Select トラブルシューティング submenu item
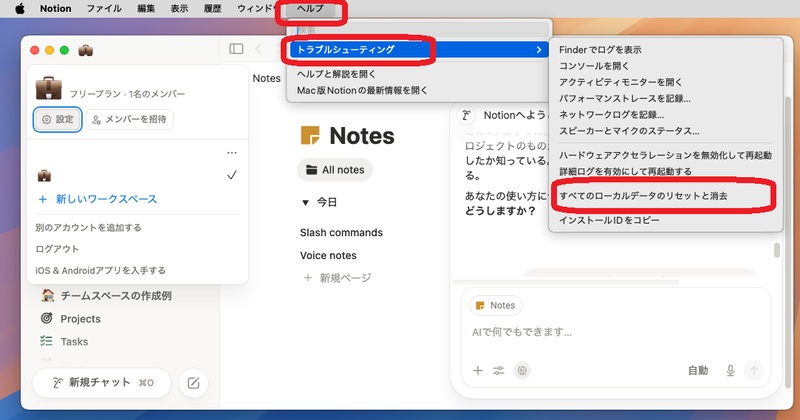This screenshot has height=420, width=800. 419,50
